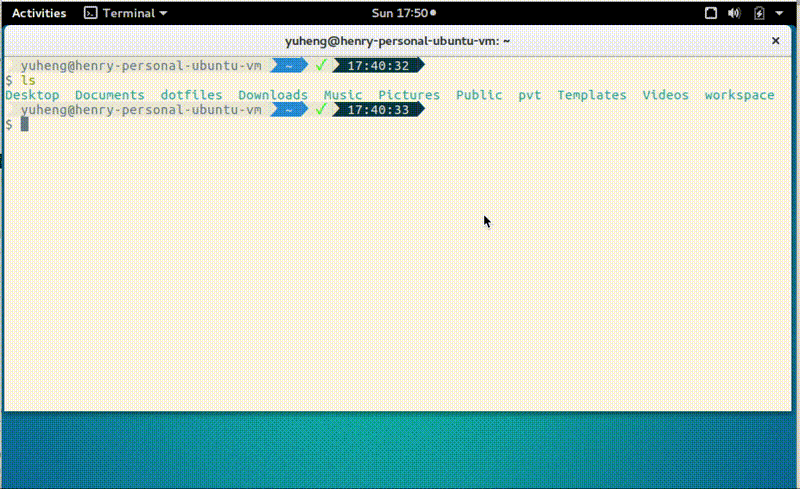This screenshot has width=800, height=489.
Task: Click the green checkmark beside 17:40:33
Action: (321, 110)
